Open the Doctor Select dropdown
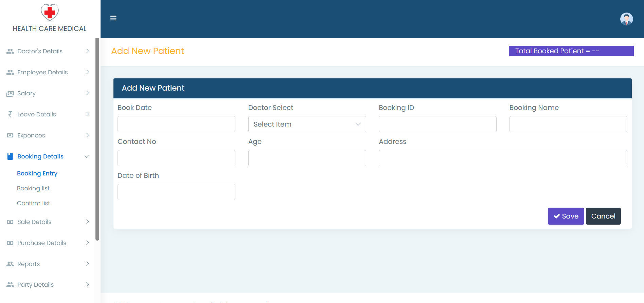This screenshot has height=303, width=644. 307,124
